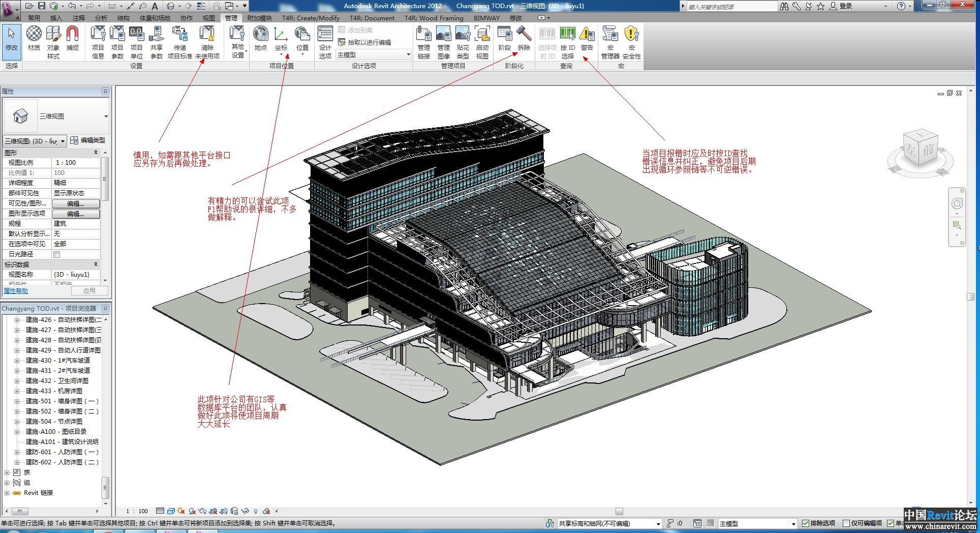Expand the 组 groups node

[7, 483]
